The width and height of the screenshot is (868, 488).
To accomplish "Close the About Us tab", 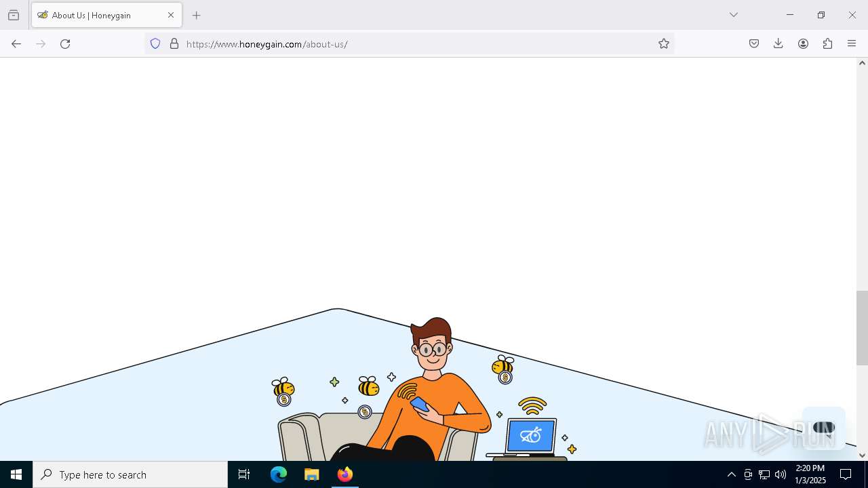I will [171, 15].
